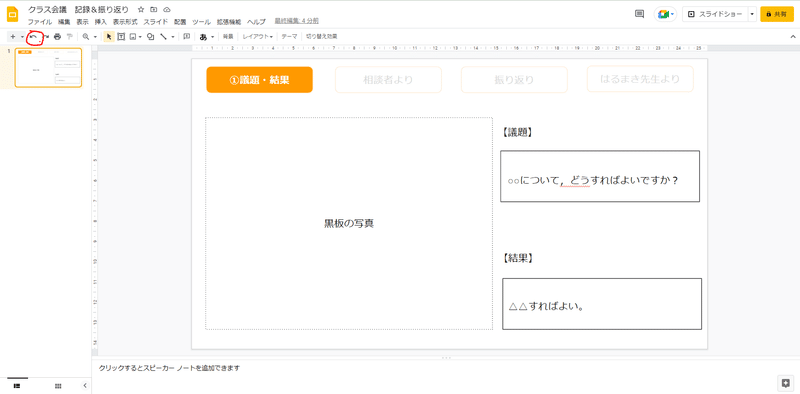Add a comment from toolbar
Image resolution: width=800 pixels, height=394 pixels.
point(187,37)
